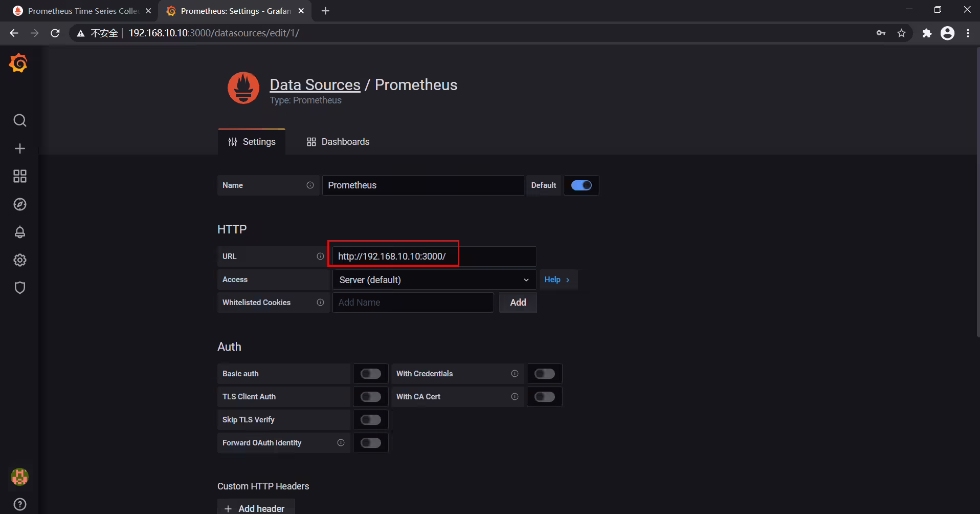Click the not-secure warning icon in the address bar

coord(80,33)
